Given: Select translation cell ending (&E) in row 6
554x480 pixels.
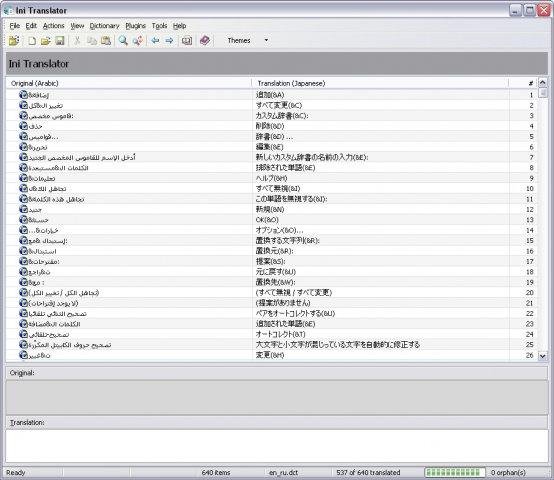Looking at the screenshot, I should click(270, 147).
